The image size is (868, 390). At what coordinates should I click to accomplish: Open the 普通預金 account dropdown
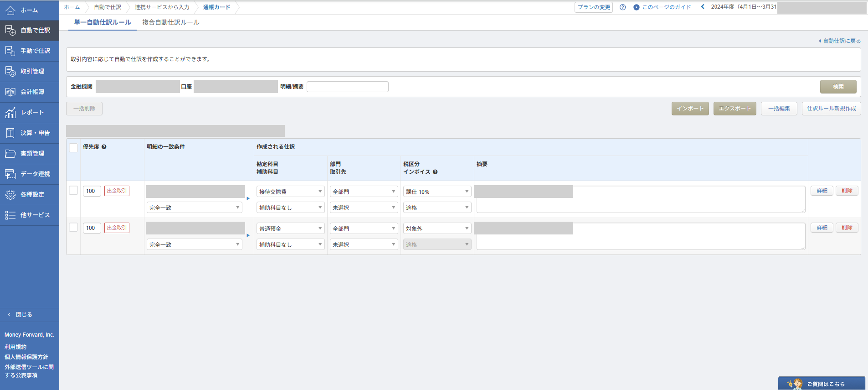click(x=291, y=229)
